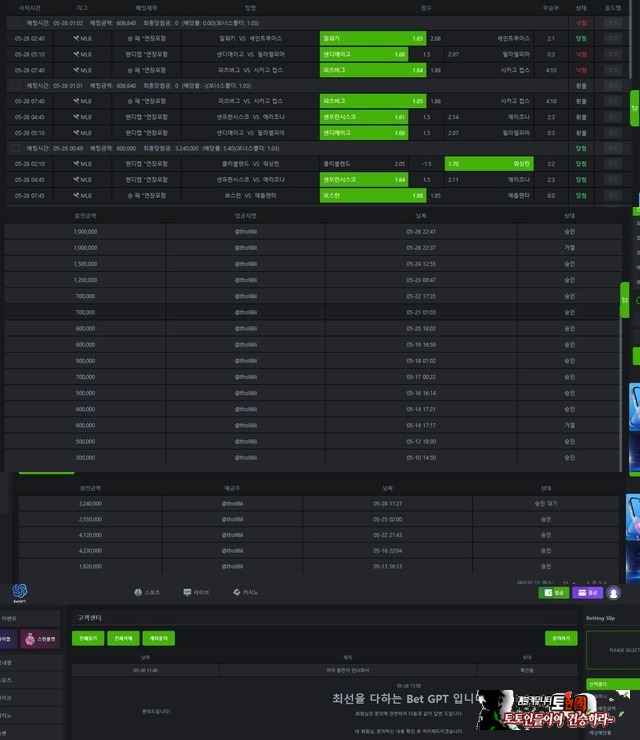Click the 1,500,000 deposit amount row
This screenshot has height=740, width=640.
coord(313,264)
